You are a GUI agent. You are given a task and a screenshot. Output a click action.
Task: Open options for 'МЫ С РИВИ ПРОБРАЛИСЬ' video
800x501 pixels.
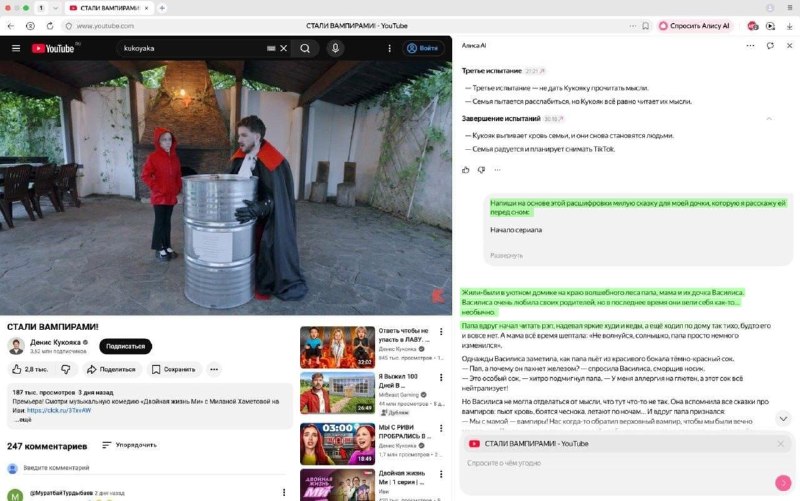[x=441, y=428]
